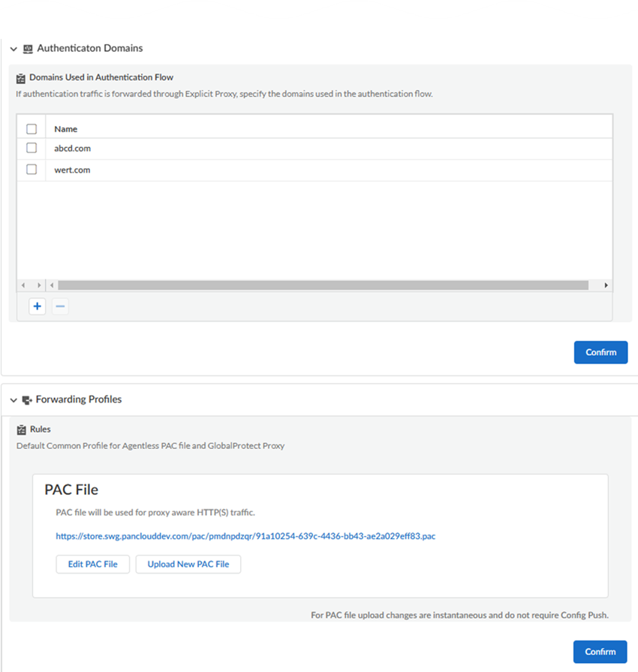Click the leftmost scroll arrow under table
Viewport: 638px width, 672px height.
[x=23, y=285]
